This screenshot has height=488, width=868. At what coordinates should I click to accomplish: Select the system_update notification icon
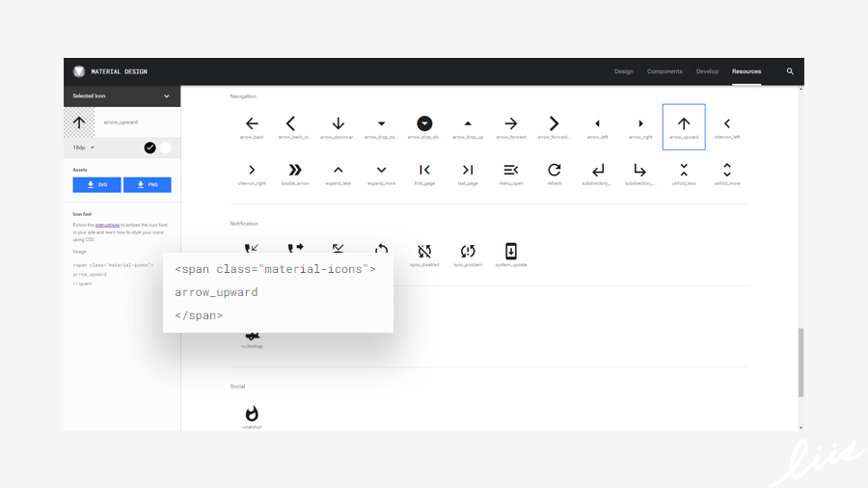point(511,251)
